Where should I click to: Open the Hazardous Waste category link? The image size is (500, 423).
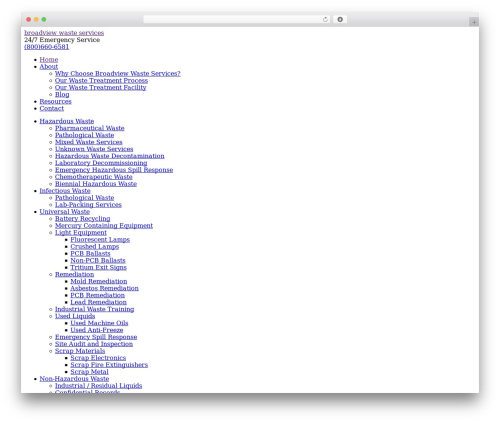[67, 121]
